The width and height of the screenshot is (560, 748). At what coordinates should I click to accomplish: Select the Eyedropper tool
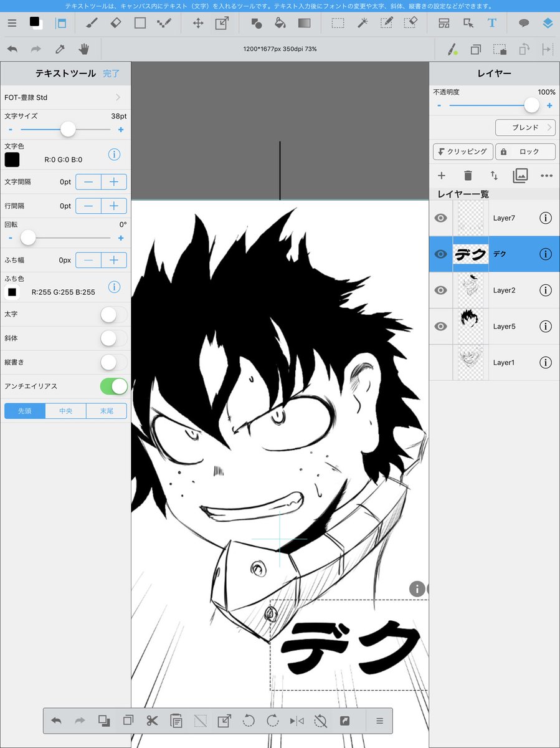coord(60,49)
